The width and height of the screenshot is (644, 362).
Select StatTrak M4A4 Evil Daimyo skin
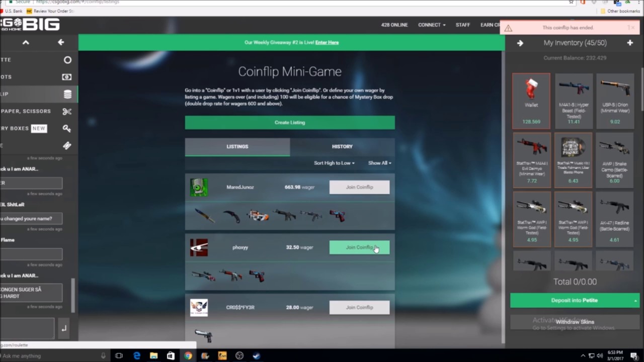click(531, 160)
